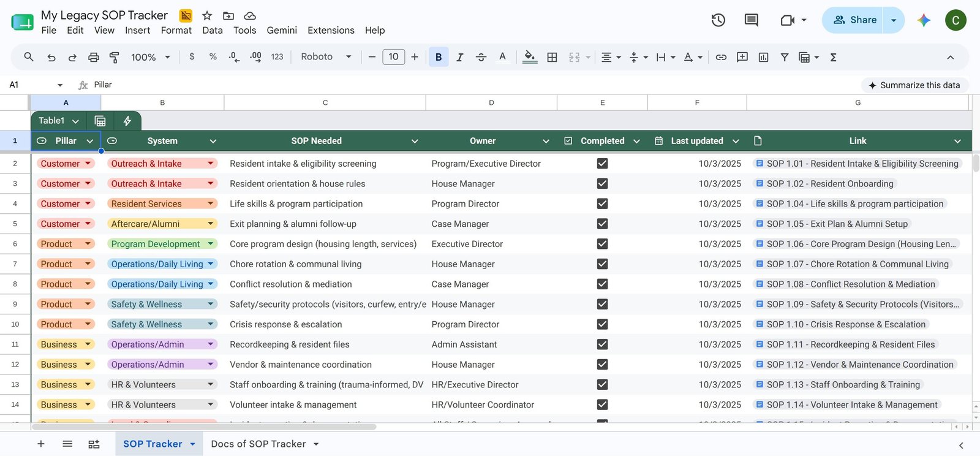Increase decimal places
The width and height of the screenshot is (980, 456).
pos(255,57)
